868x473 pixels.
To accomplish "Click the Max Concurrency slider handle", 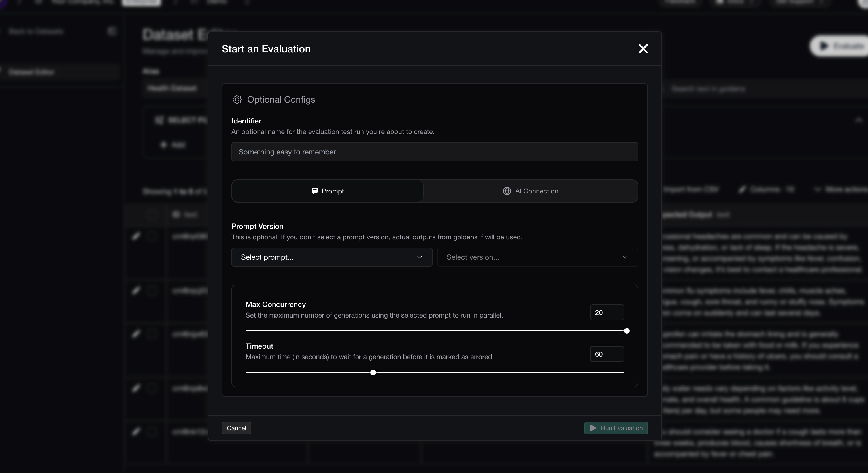I will (626, 331).
